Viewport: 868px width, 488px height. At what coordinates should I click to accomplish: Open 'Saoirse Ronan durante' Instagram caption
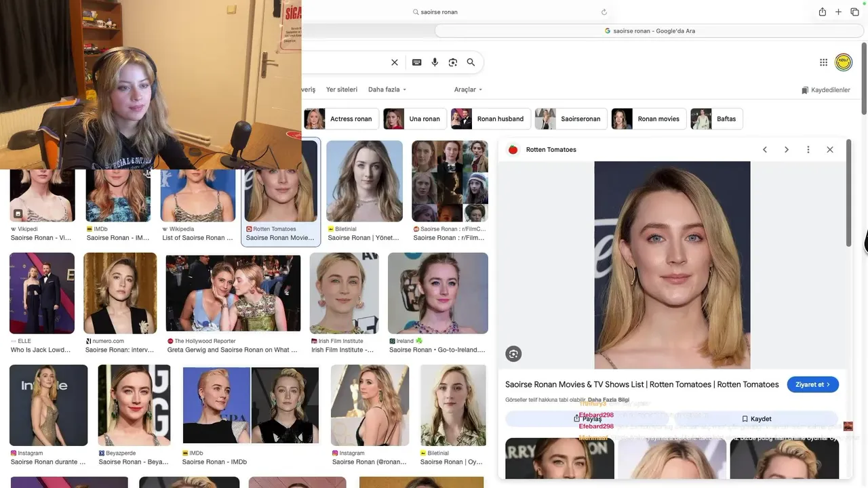point(48,462)
